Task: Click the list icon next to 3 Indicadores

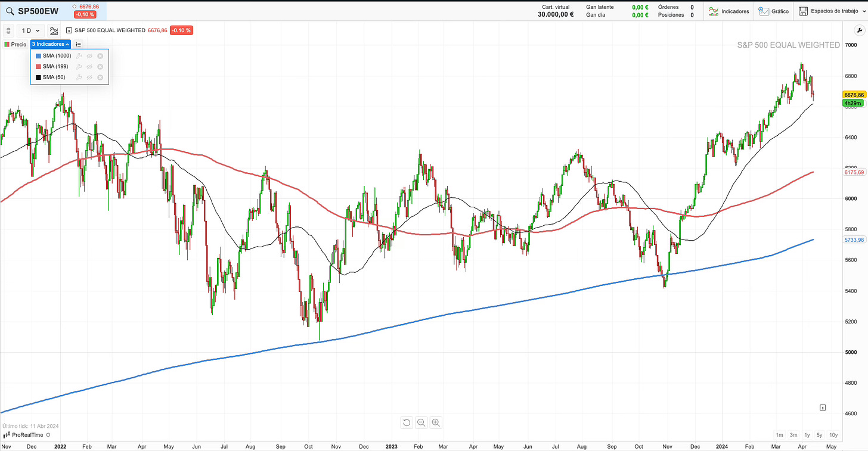Action: (79, 44)
